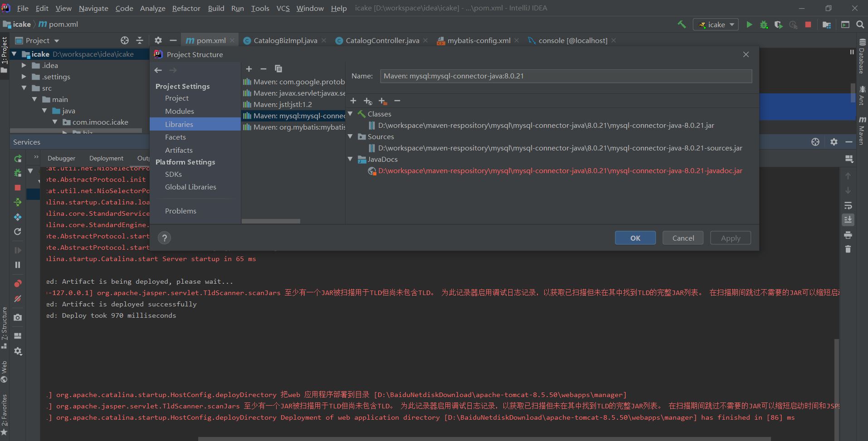Add root to library plus icon
Screen dimensions: 868x441
353,101
